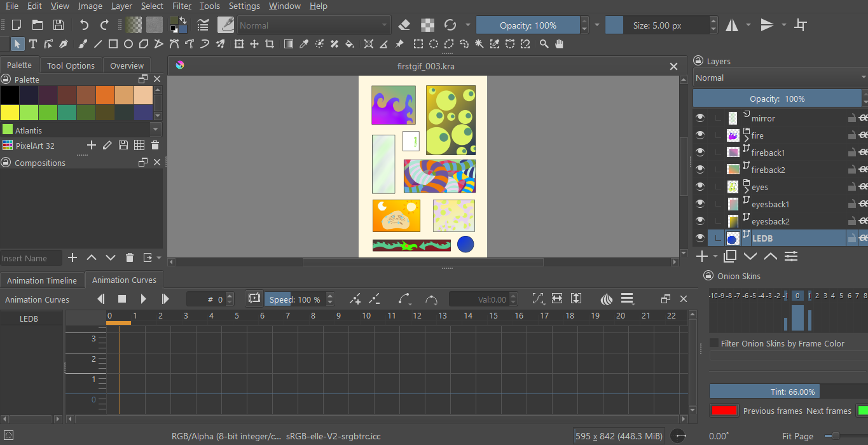
Task: Select the Crop tool
Action: pos(270,44)
